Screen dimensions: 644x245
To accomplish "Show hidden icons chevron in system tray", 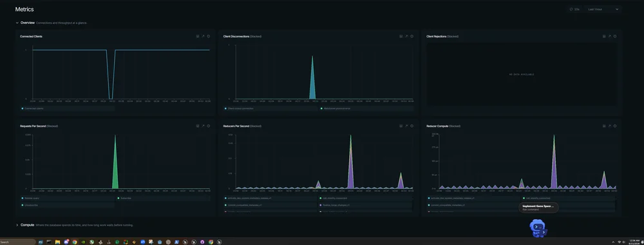I will (613, 242).
